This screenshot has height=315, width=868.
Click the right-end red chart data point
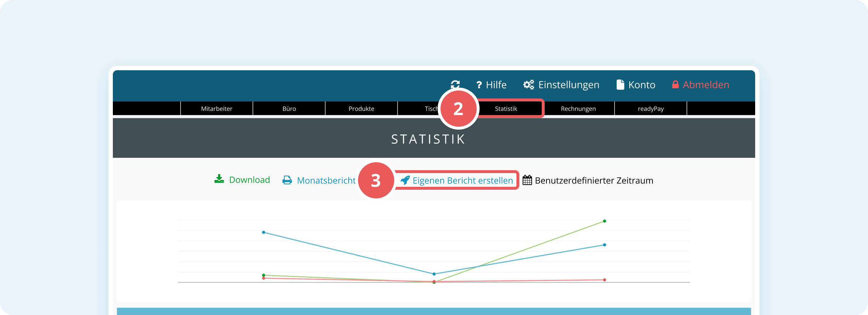[x=604, y=280]
